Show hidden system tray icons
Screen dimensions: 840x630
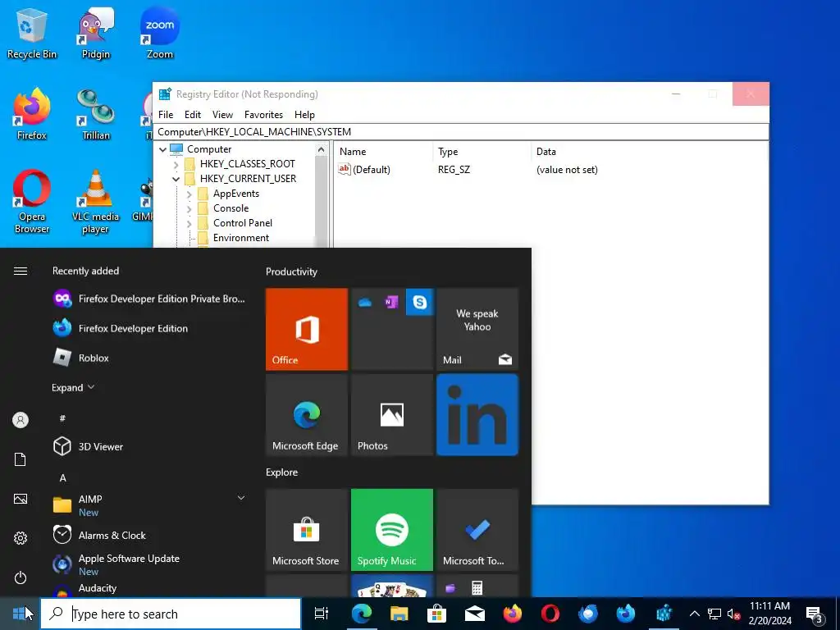point(694,614)
